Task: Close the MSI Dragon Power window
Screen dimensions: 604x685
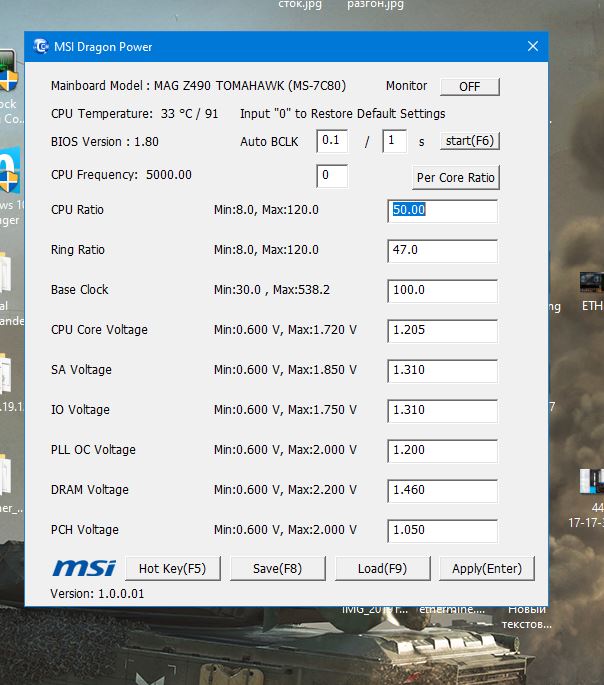Action: (x=532, y=46)
